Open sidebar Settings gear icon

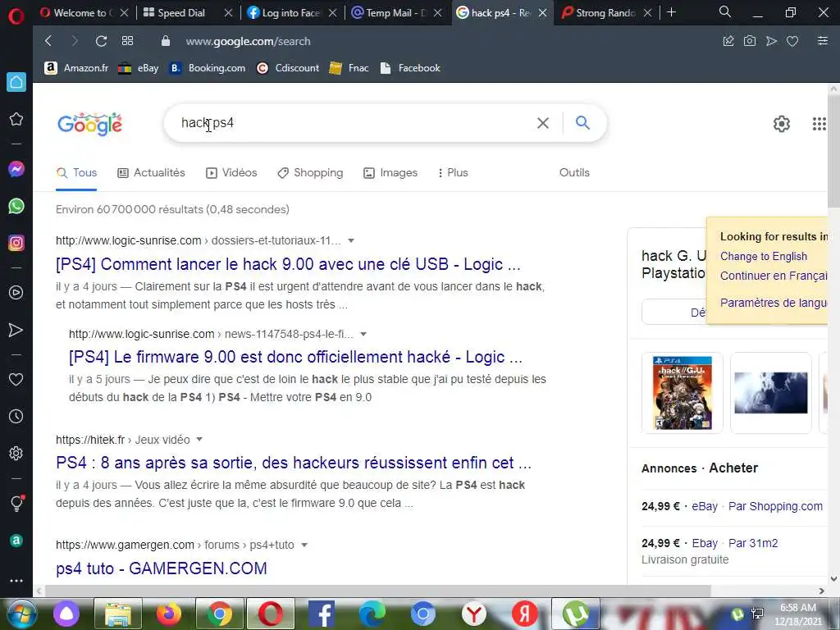pyautogui.click(x=16, y=453)
